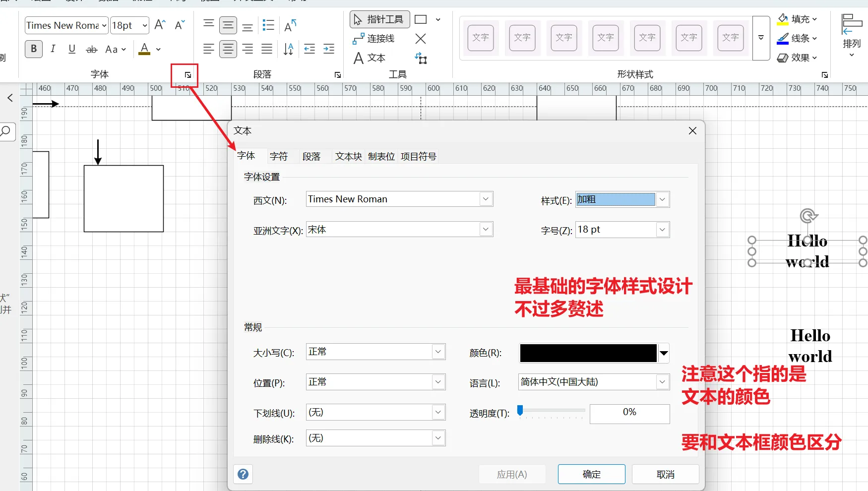The width and height of the screenshot is (868, 491).
Task: Open 亚洲文字 宋体 dropdown
Action: (x=486, y=229)
